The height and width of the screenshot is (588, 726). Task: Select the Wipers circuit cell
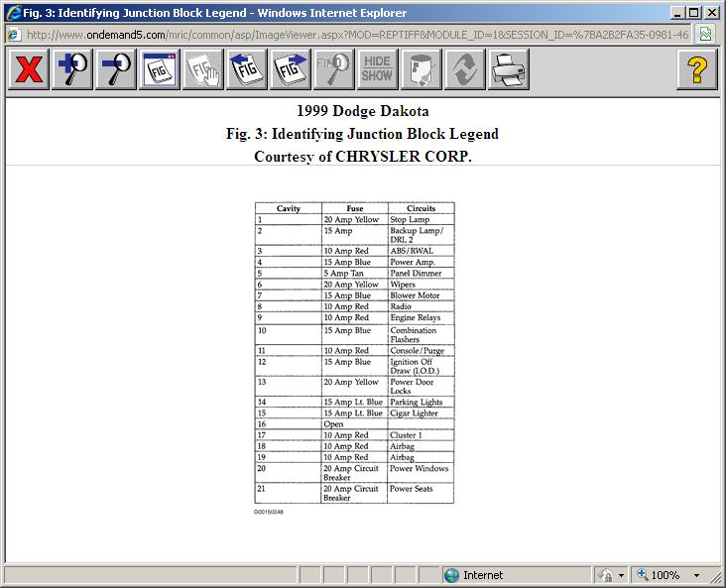tap(421, 285)
